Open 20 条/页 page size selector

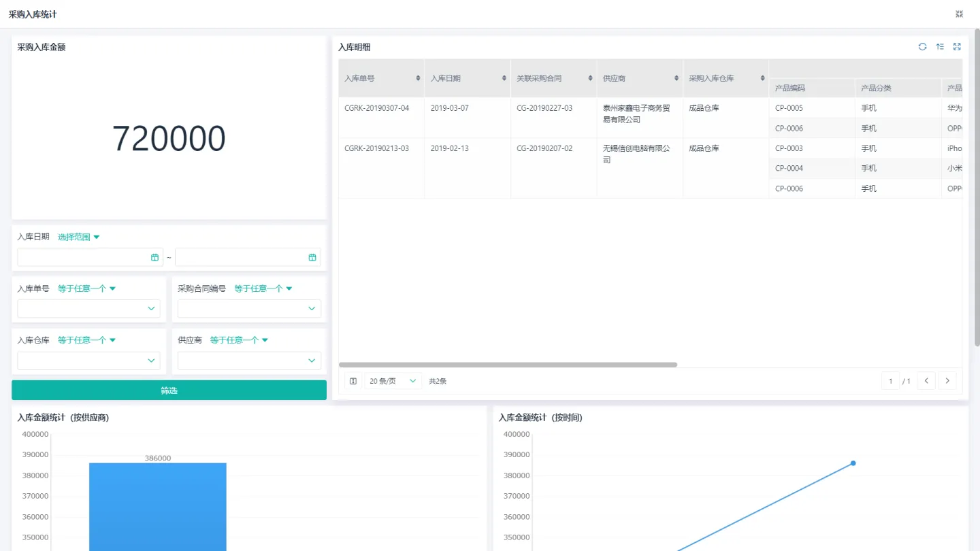click(x=393, y=381)
